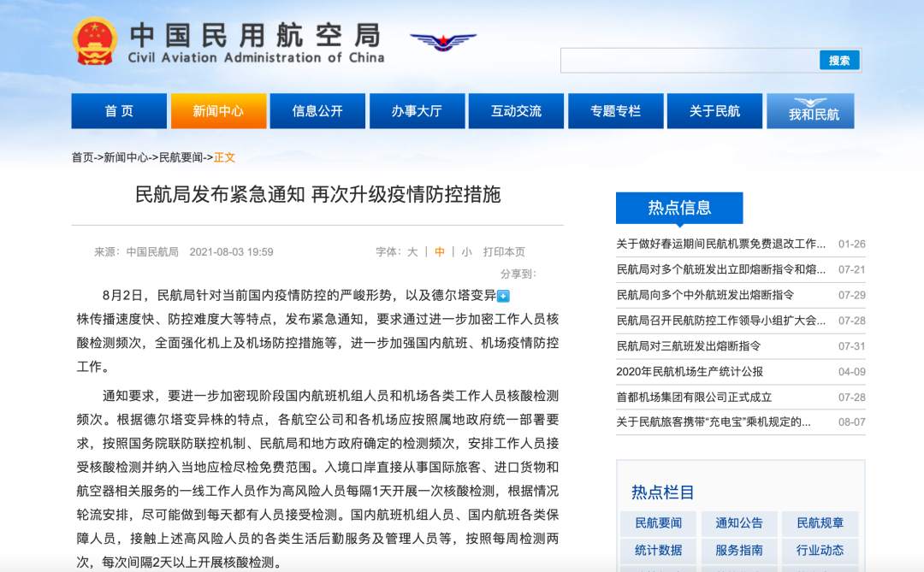924x572 pixels.
Task: Click the CAAC winged star emblem
Action: [x=443, y=41]
